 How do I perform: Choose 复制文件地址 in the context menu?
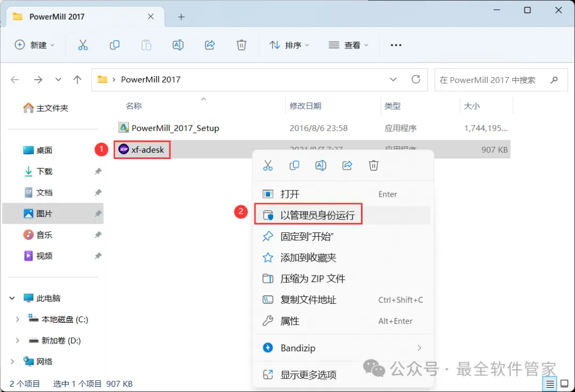(342, 299)
